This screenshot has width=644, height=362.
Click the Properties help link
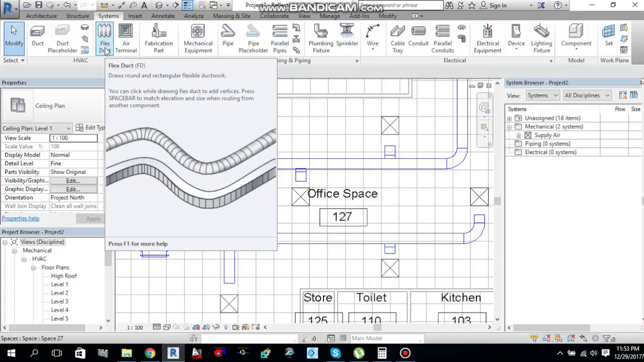tap(20, 218)
